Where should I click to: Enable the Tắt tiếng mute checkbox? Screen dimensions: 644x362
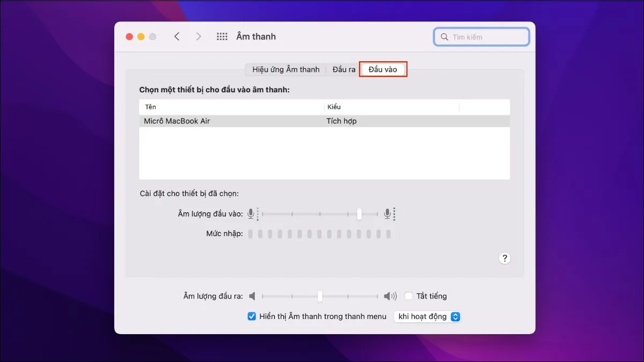pyautogui.click(x=409, y=296)
